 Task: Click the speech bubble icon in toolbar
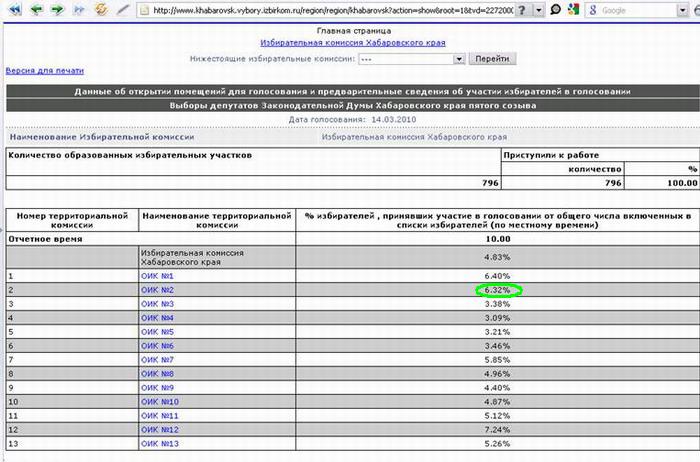pyautogui.click(x=556, y=10)
